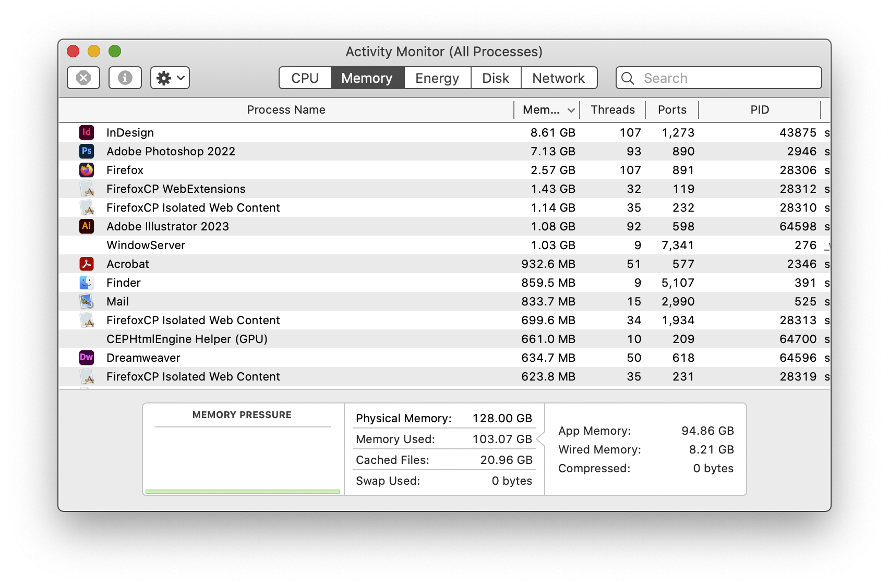
Task: Click the Firefox app icon
Action: [87, 170]
